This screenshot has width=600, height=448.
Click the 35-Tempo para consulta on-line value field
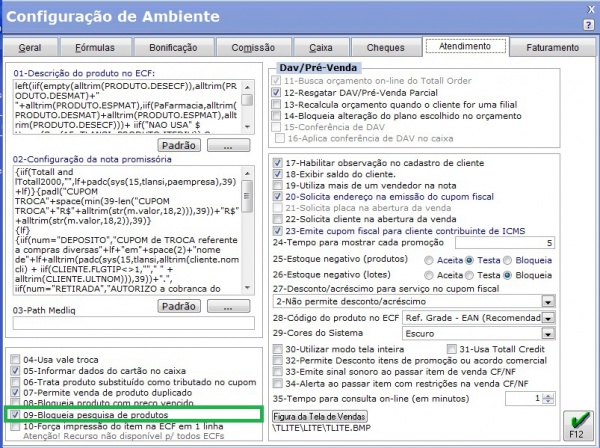524,399
